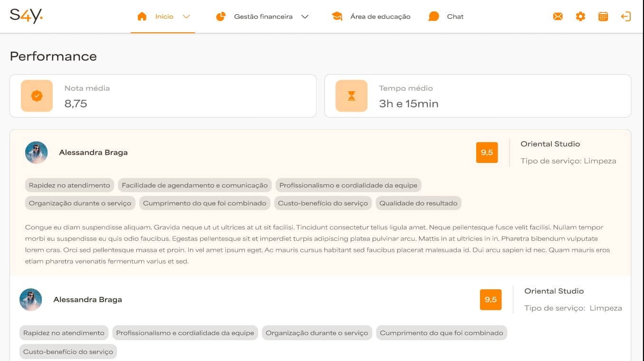Open the Área de educação menu
Viewport: 644px width, 361px height.
click(380, 17)
